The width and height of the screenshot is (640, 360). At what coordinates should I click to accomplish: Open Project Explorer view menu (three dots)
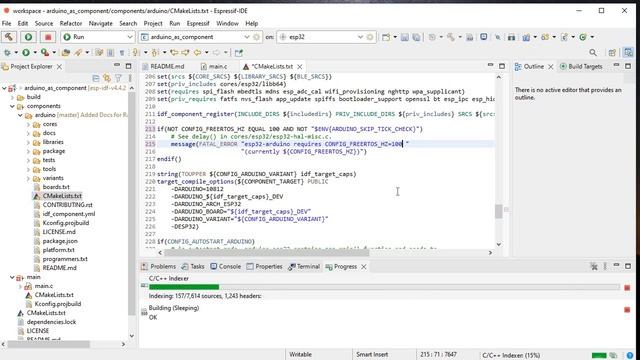[130, 78]
